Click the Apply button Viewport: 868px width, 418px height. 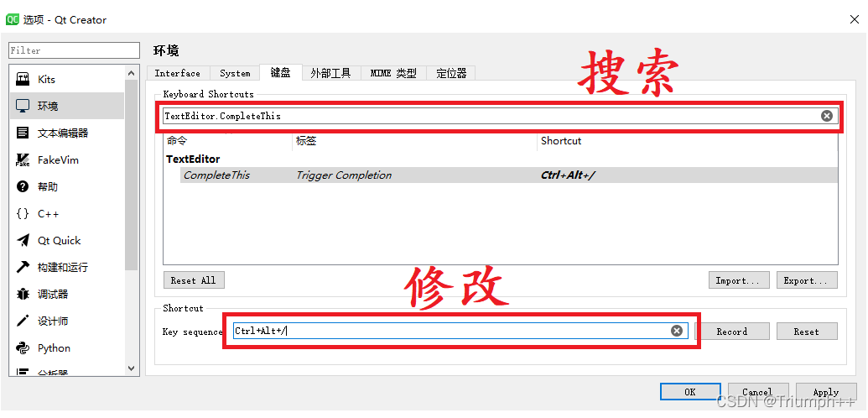pyautogui.click(x=826, y=392)
